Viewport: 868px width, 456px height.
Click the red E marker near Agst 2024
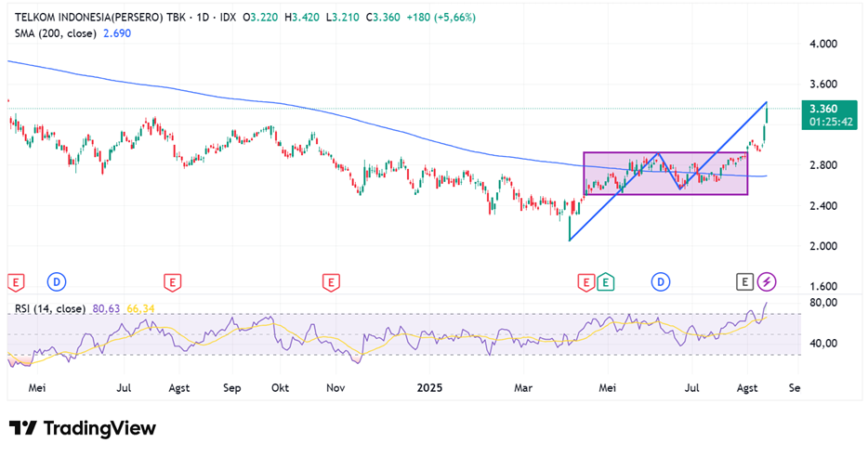(171, 280)
